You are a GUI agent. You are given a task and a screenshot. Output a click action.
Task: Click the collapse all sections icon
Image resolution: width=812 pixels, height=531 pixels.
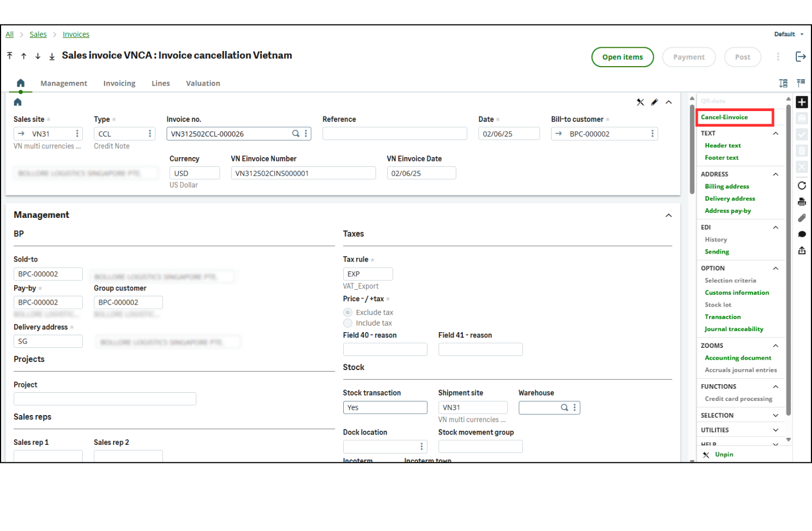pos(801,83)
